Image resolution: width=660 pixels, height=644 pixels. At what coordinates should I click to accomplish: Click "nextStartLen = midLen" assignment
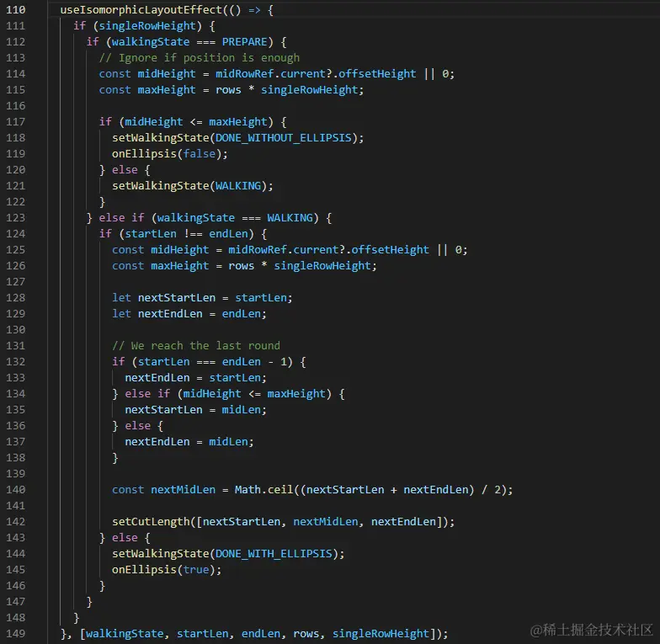(193, 409)
